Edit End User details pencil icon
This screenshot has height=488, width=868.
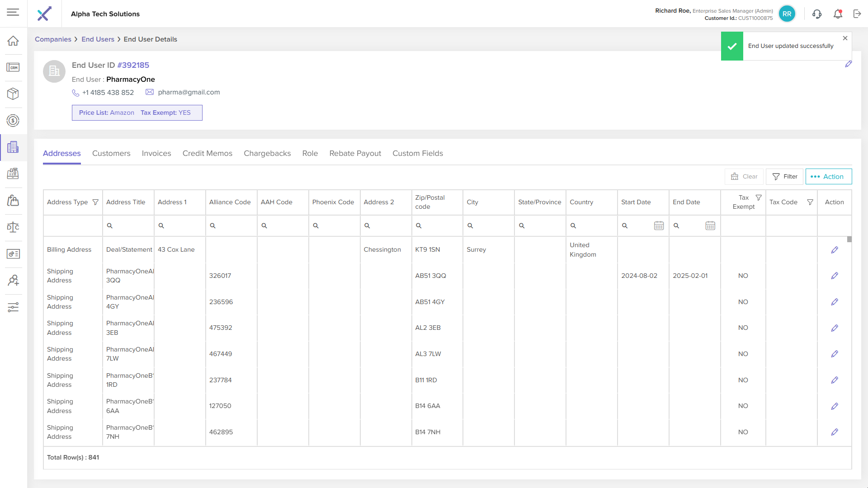[849, 64]
